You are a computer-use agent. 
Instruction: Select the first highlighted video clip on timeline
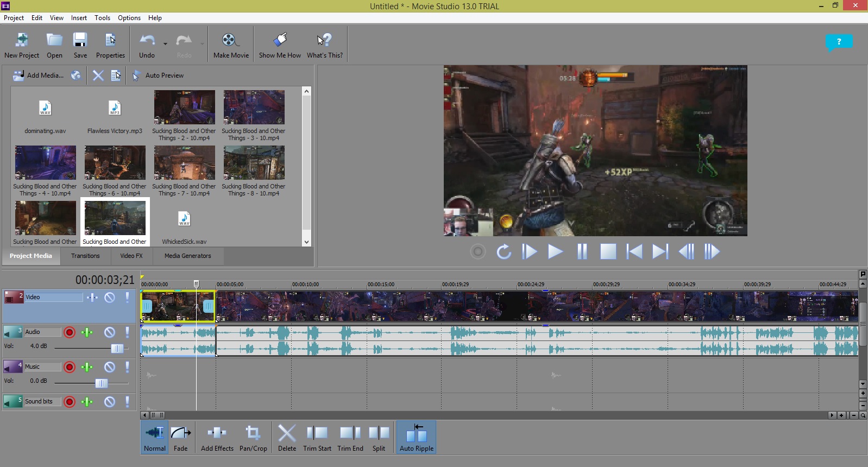(178, 306)
